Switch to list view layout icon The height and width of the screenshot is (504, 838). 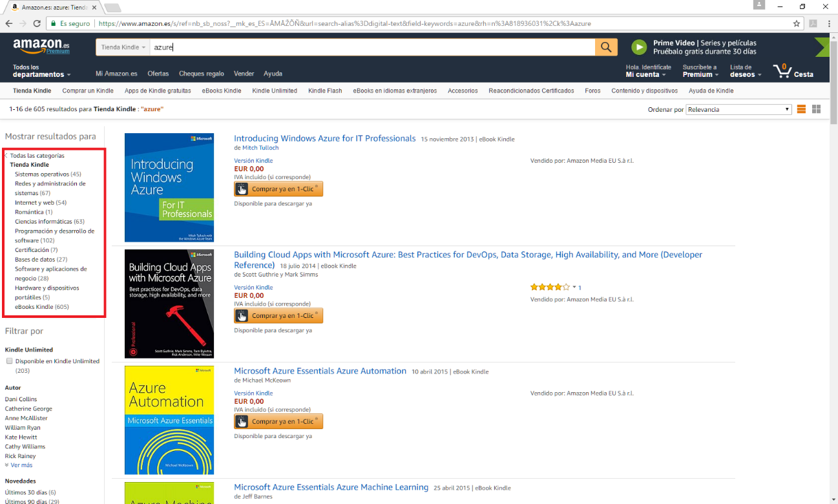801,109
